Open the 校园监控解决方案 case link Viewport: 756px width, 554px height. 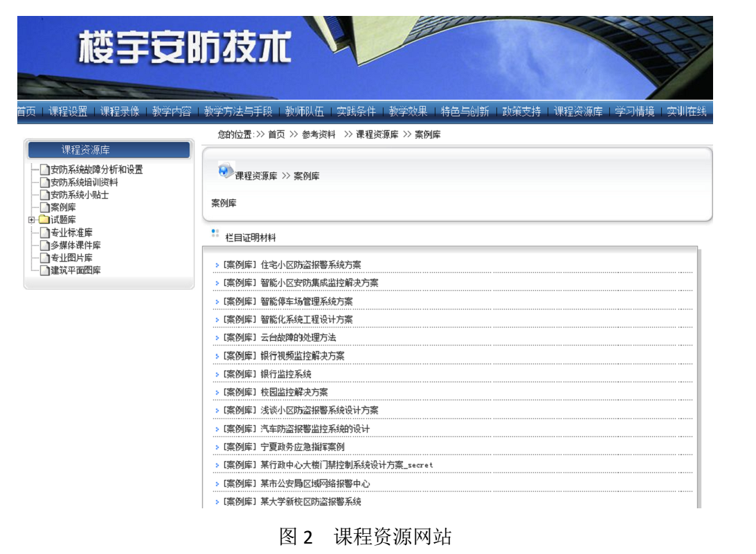coord(294,392)
